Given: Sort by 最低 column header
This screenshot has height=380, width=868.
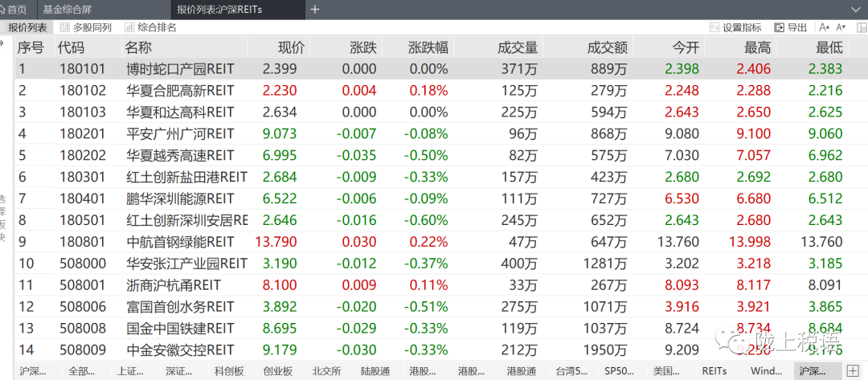Looking at the screenshot, I should pyautogui.click(x=829, y=48).
